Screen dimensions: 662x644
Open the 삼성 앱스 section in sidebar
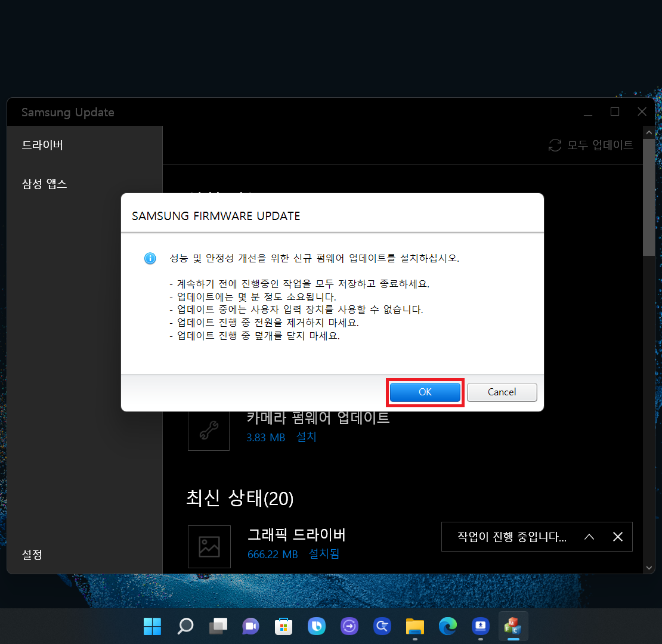point(44,184)
